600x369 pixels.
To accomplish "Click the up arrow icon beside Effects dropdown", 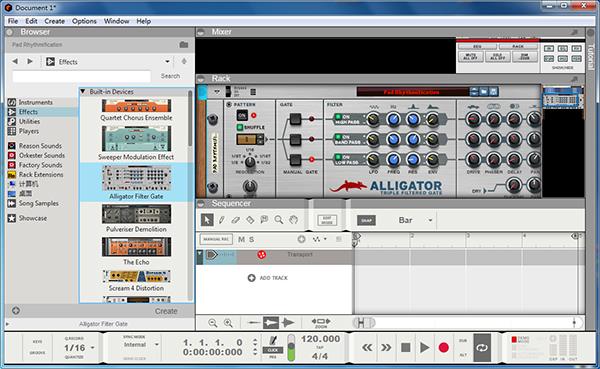I will pos(184,61).
